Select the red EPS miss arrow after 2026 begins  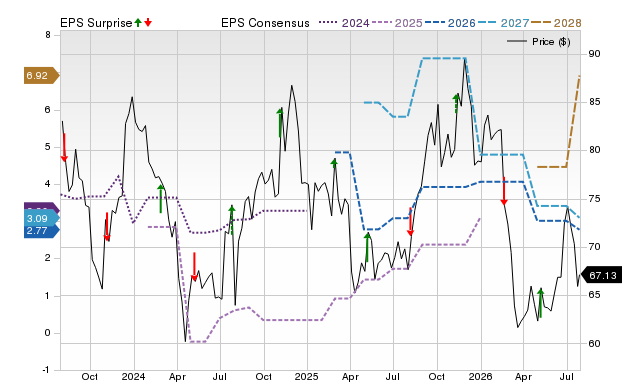(x=504, y=191)
